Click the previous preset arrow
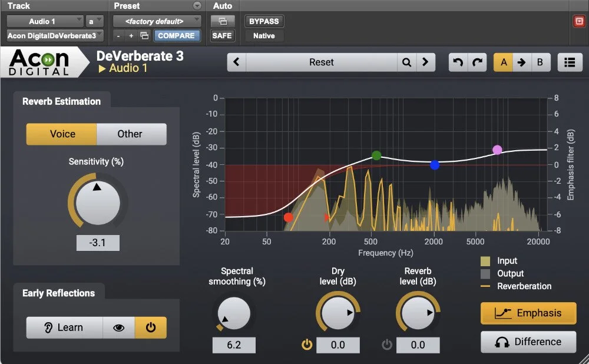 (x=237, y=62)
